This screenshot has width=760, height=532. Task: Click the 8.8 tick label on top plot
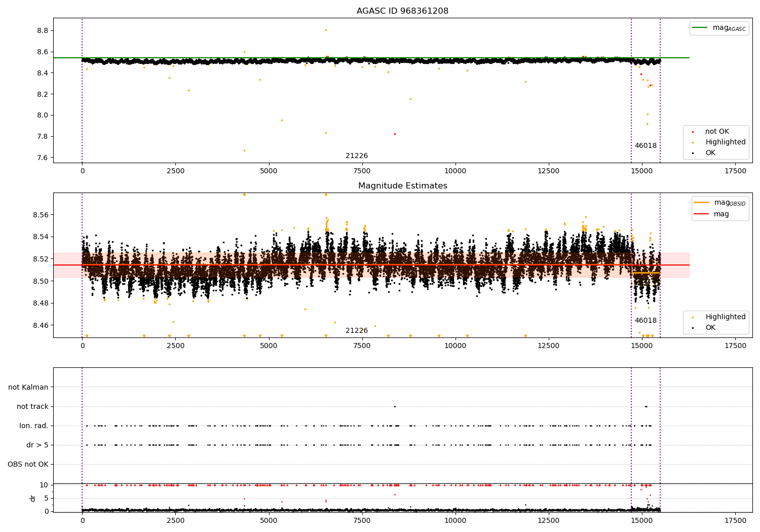43,30
